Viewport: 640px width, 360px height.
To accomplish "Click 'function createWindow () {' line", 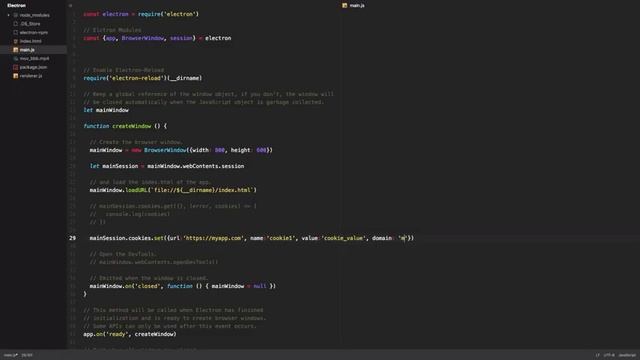I will click(x=125, y=126).
